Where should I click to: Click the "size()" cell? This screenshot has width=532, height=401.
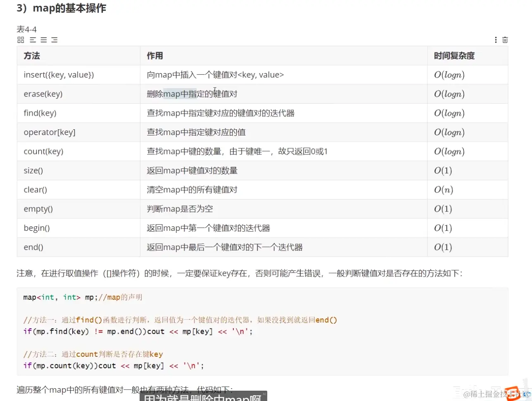[x=78, y=171]
